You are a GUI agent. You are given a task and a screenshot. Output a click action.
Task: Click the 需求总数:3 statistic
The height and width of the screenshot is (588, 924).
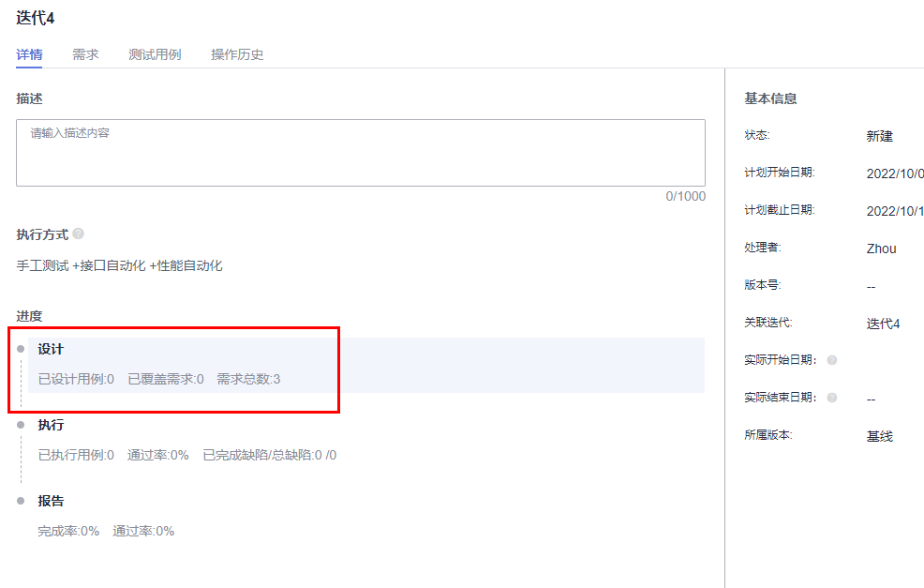[x=248, y=379]
